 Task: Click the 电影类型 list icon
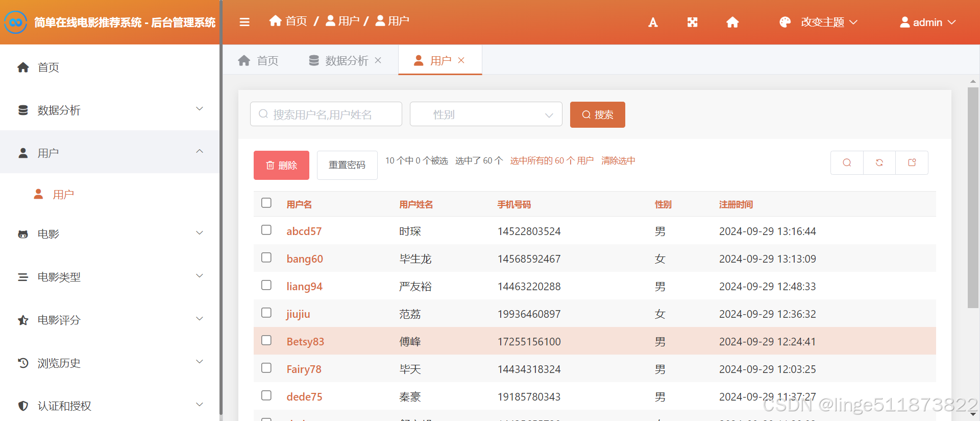pos(23,277)
